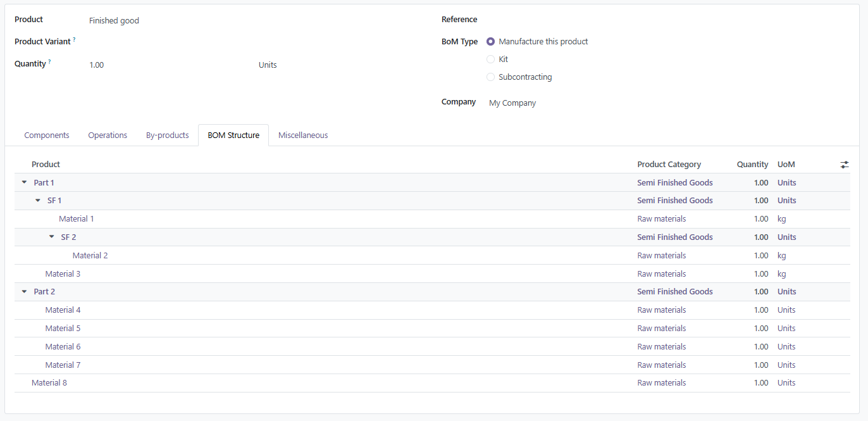Collapse the SF 2 sub-assembly
Viewport: 868px width, 421px height.
pos(52,237)
